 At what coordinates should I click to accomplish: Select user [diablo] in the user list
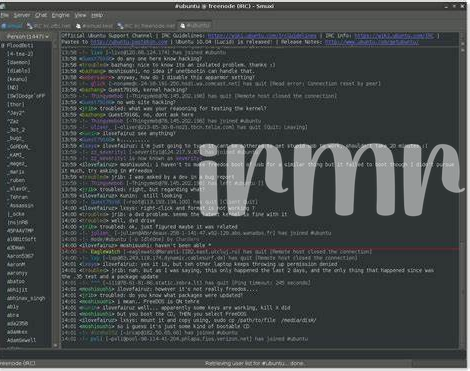pyautogui.click(x=19, y=71)
